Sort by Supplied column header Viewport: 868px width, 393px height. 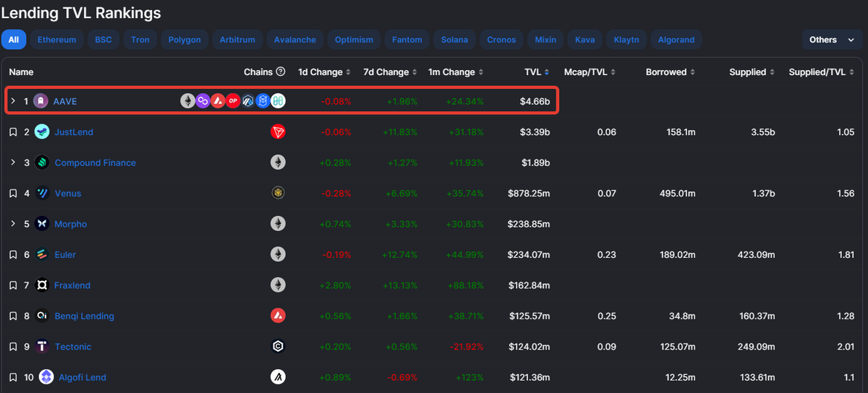(x=752, y=72)
